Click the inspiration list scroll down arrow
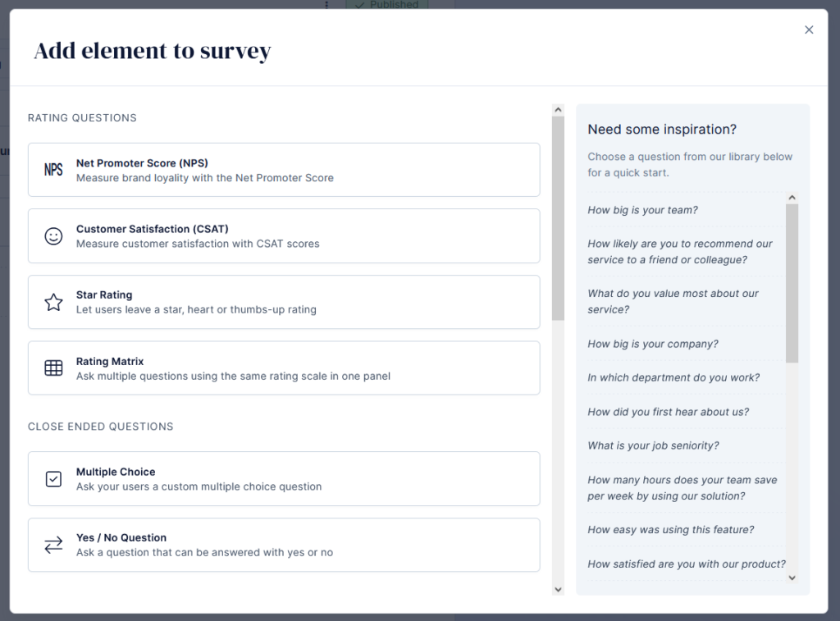Screen dimensions: 840x621 pyautogui.click(x=792, y=578)
